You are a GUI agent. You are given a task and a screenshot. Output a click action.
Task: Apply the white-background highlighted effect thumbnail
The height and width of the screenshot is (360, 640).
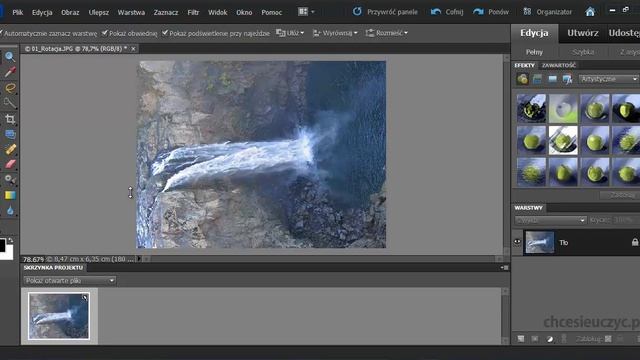tap(563, 140)
